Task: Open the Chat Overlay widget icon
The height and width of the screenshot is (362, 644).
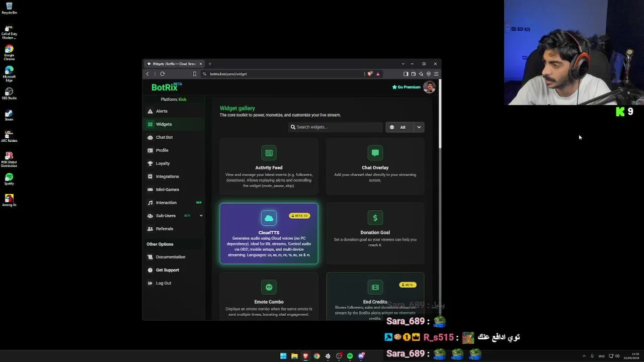Action: 375,153
